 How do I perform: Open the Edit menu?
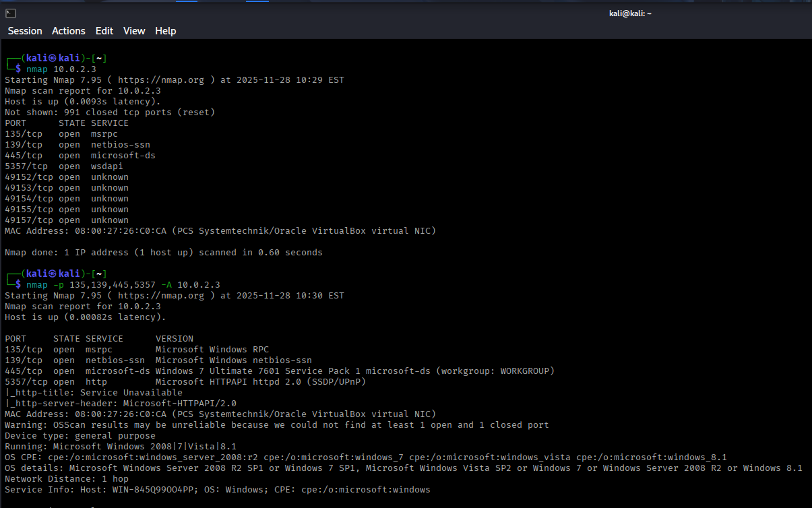104,31
